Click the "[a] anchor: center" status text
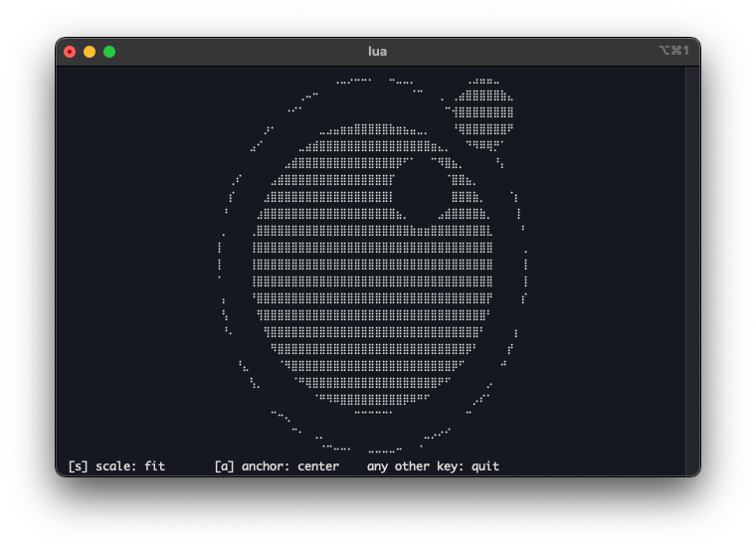The width and height of the screenshot is (756, 550). pos(277,466)
